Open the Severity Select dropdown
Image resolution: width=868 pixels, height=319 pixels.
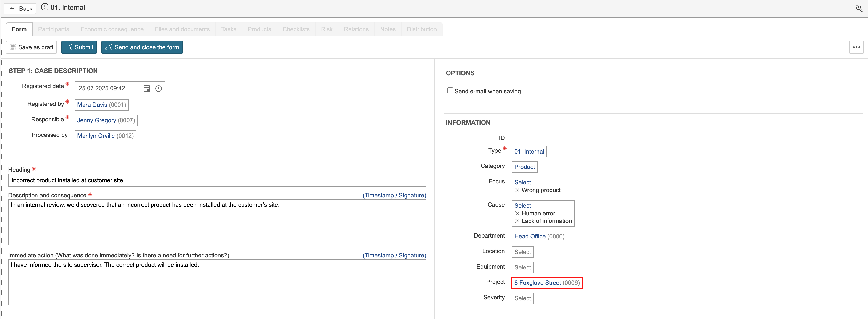point(522,298)
